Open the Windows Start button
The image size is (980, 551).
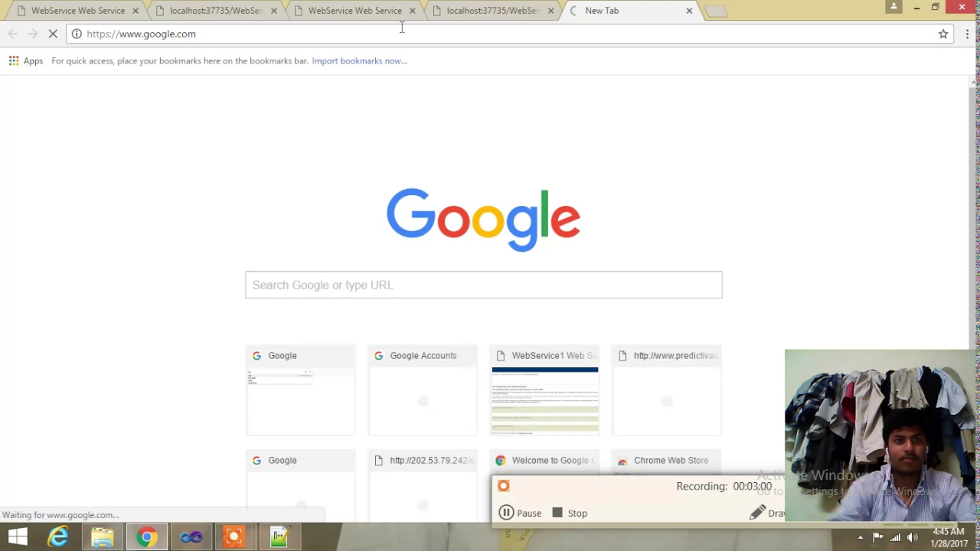tap(17, 537)
